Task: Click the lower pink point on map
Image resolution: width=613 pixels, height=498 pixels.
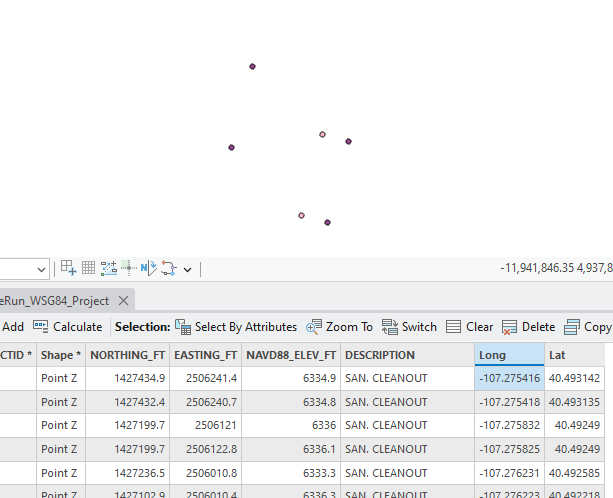Action: [x=301, y=215]
